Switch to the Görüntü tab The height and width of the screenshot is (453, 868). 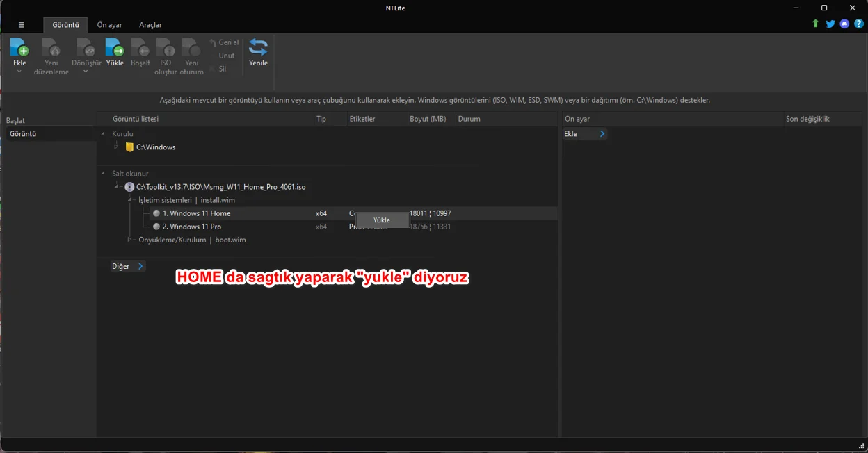coord(65,25)
